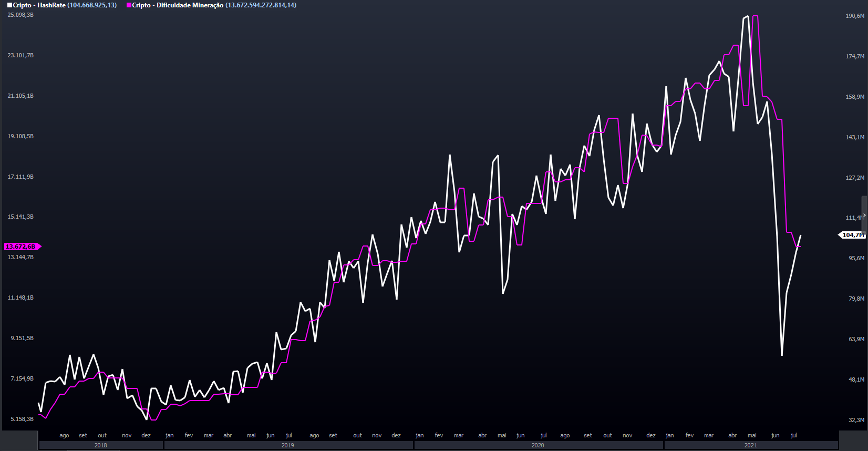The width and height of the screenshot is (868, 451).
Task: Click left axis label 5.158,3B
Action: point(22,419)
